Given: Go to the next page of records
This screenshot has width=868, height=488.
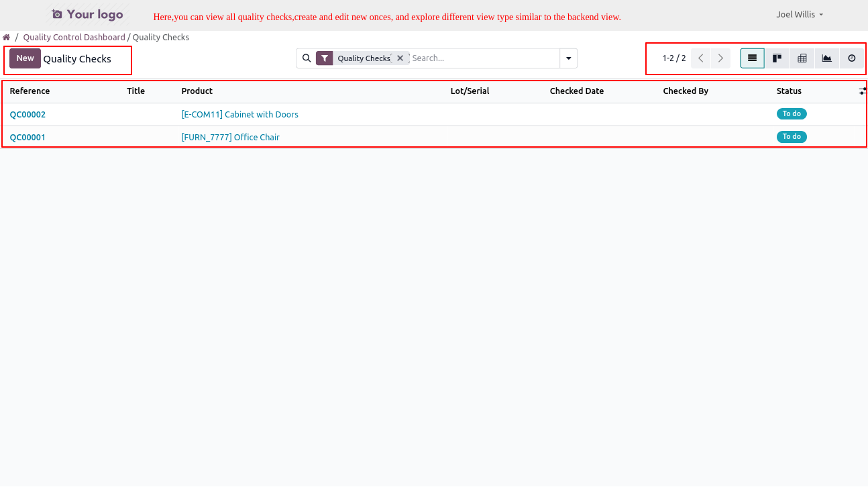Looking at the screenshot, I should (x=720, y=58).
